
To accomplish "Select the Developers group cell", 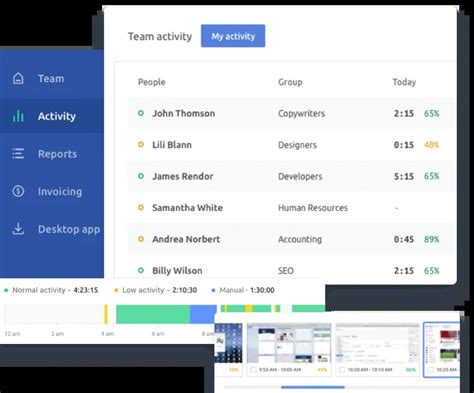I will pyautogui.click(x=300, y=176).
